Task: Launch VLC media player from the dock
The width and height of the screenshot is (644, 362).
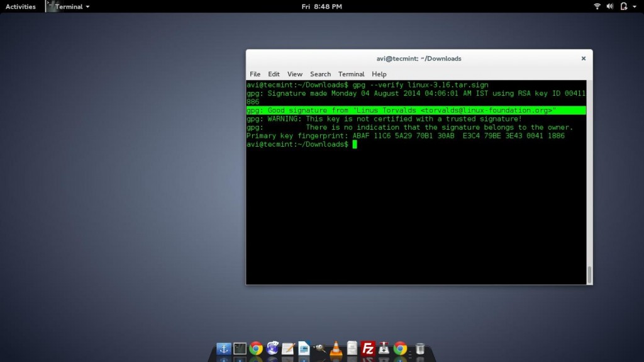Action: (x=336, y=348)
